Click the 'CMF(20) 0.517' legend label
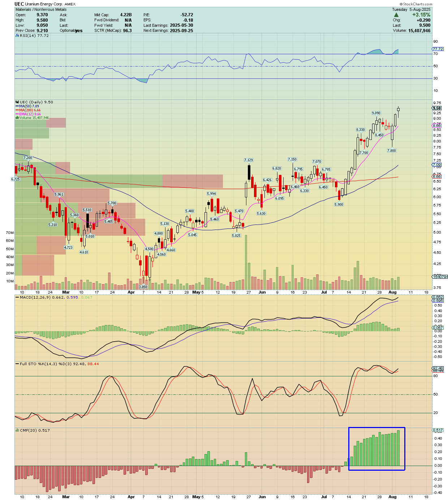The image size is (448, 500). coord(35,430)
